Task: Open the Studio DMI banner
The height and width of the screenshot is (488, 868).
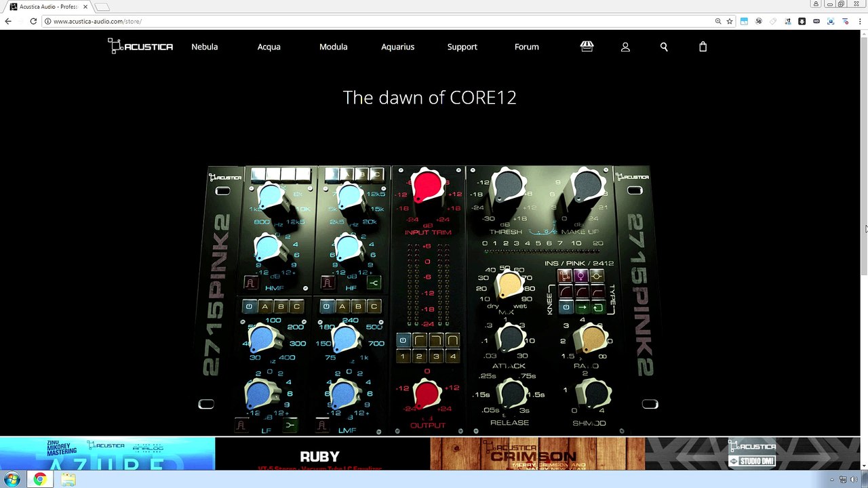Action: point(753,454)
